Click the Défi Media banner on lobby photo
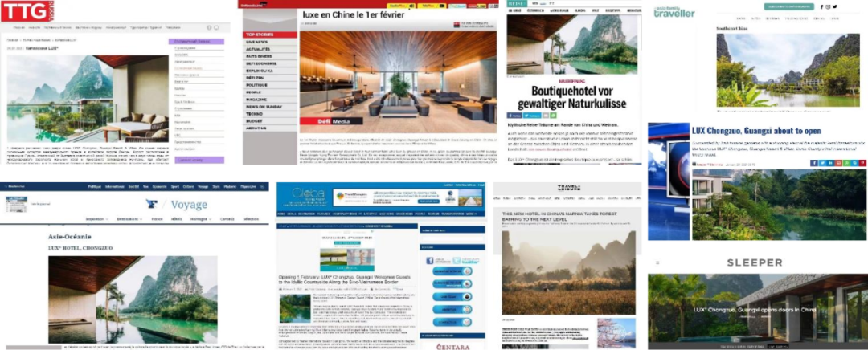Screen dimensions: 868x350 click(x=331, y=120)
